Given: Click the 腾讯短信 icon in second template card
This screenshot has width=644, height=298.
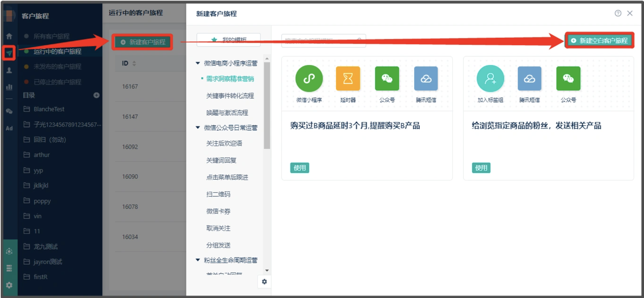Looking at the screenshot, I should [529, 79].
